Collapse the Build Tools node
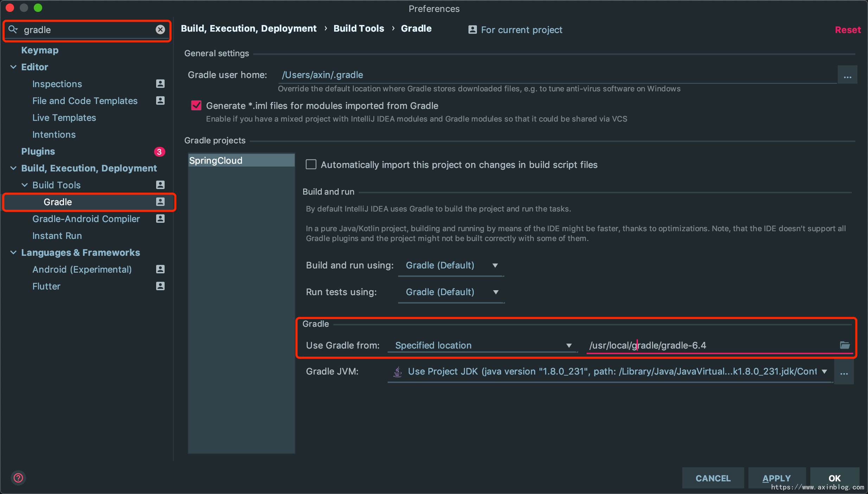Image resolution: width=868 pixels, height=494 pixels. [25, 185]
